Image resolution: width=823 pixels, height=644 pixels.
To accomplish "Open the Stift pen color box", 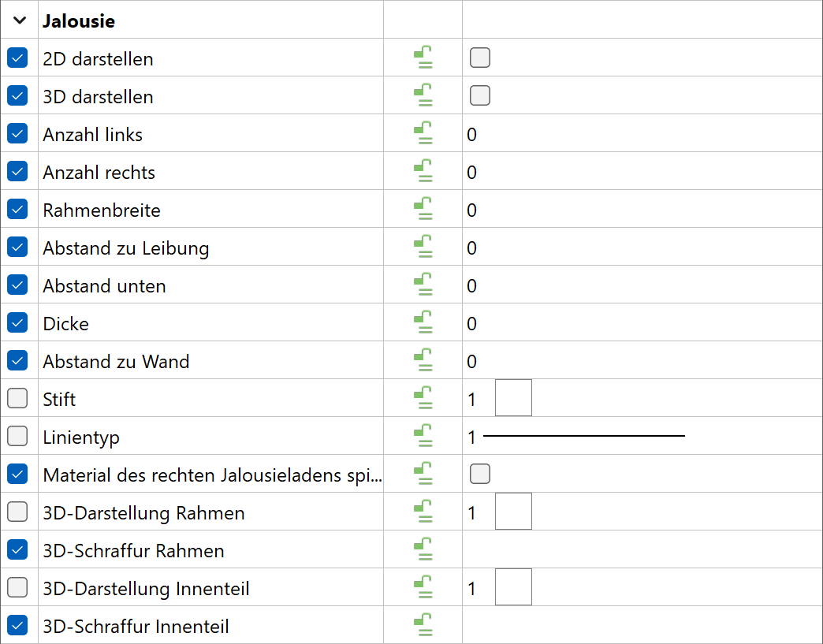I will [513, 398].
